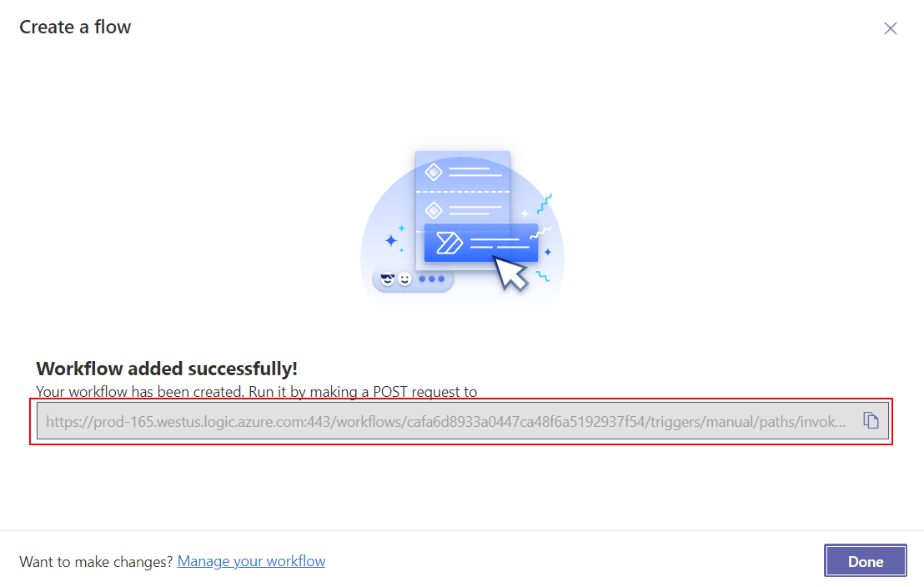Click the cyan squiggle at illustration top right
The image size is (924, 587).
point(544,204)
